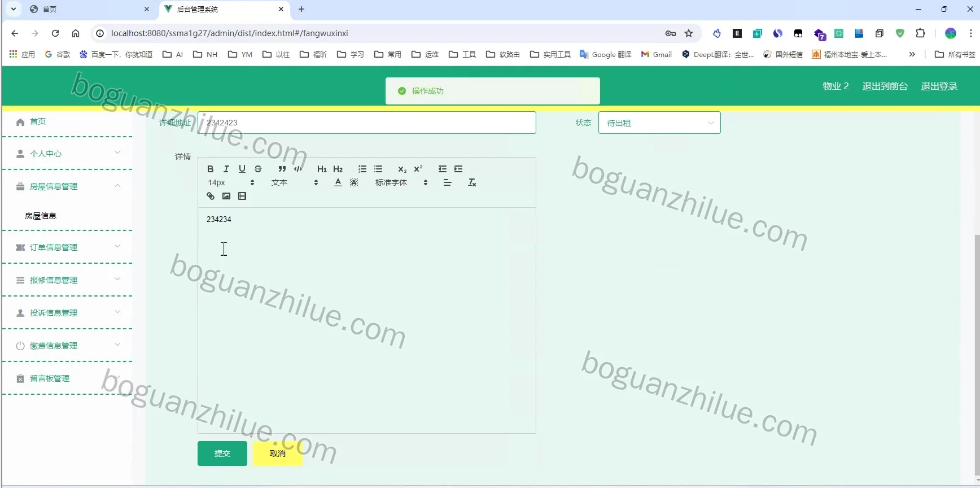Insert a hyperlink in editor
This screenshot has width=980, height=488.
point(211,196)
